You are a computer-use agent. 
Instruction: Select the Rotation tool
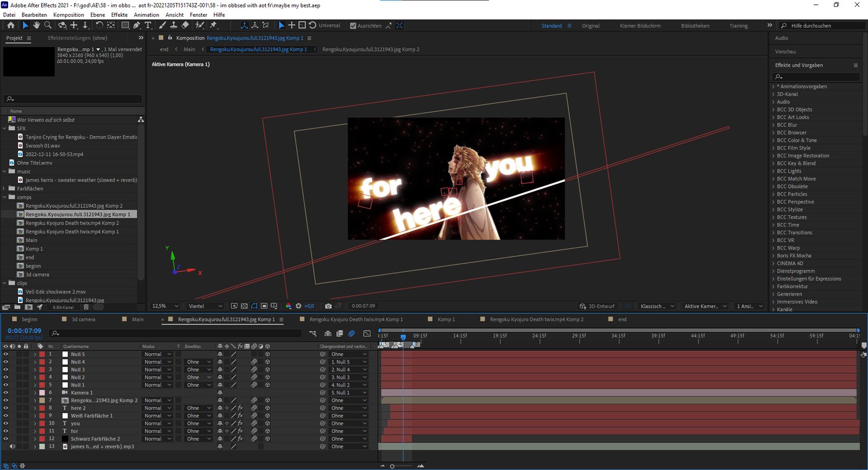tap(100, 25)
